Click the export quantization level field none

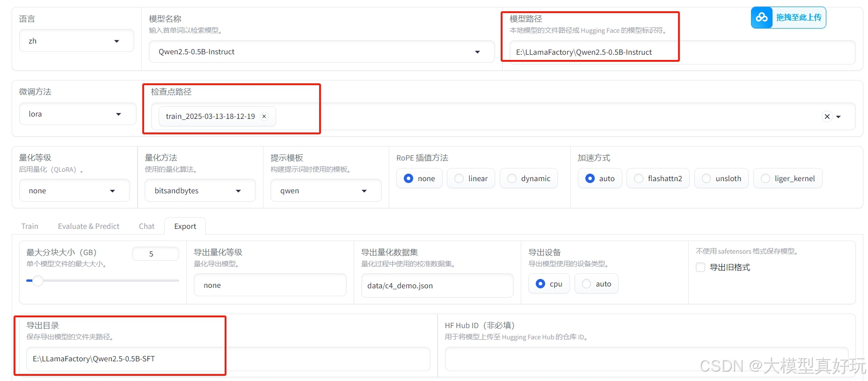pos(270,285)
